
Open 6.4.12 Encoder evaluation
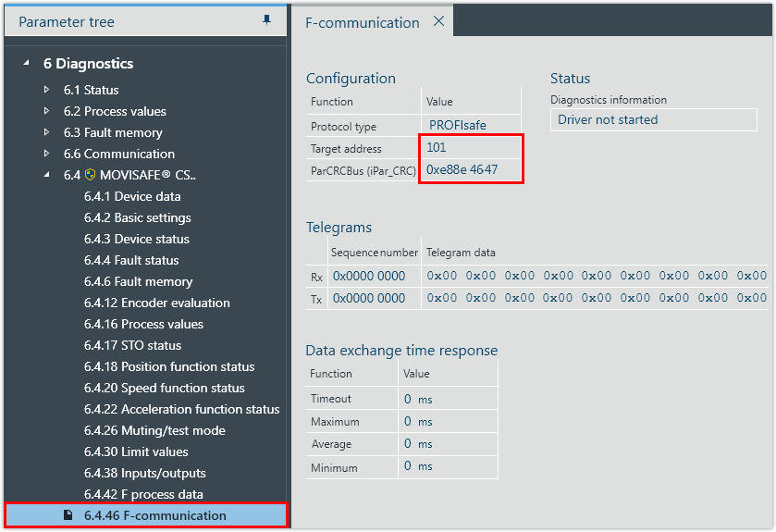156,303
